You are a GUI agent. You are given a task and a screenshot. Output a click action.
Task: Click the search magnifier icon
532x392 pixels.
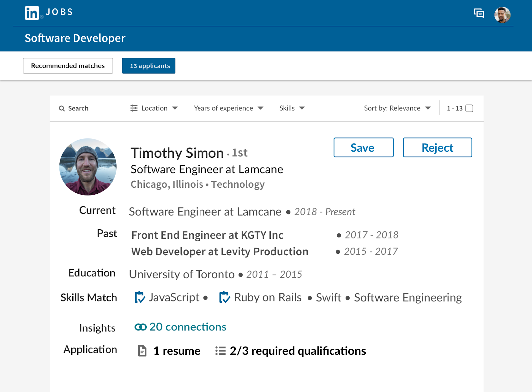click(x=62, y=108)
